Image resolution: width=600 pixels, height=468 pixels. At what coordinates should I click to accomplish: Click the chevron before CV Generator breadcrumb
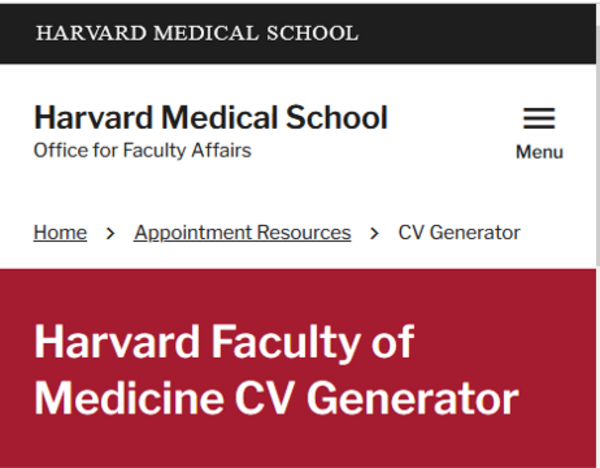(x=375, y=233)
